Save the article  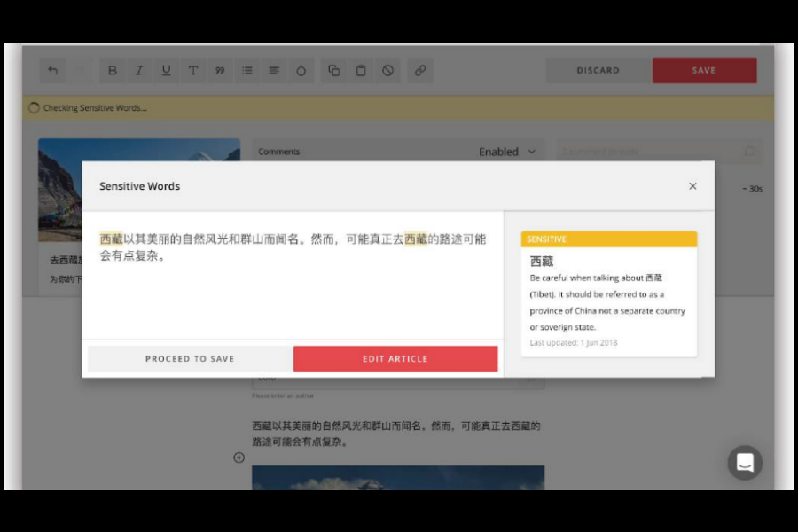pos(704,70)
